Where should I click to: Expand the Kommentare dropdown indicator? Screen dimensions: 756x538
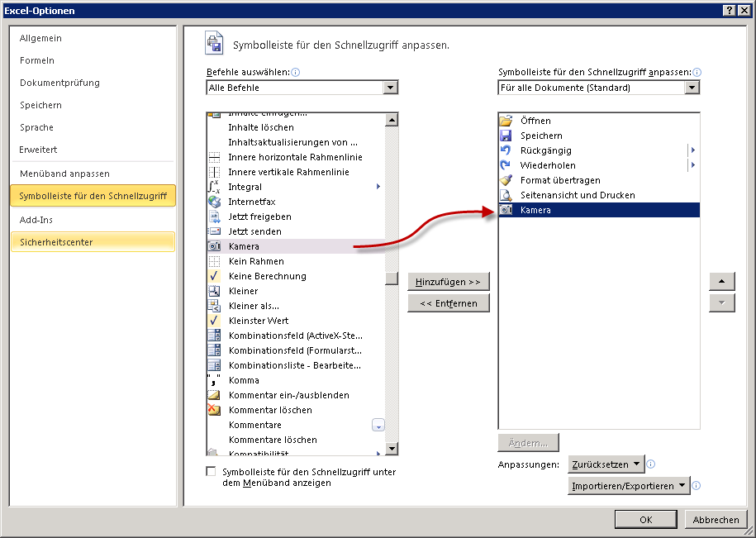378,426
